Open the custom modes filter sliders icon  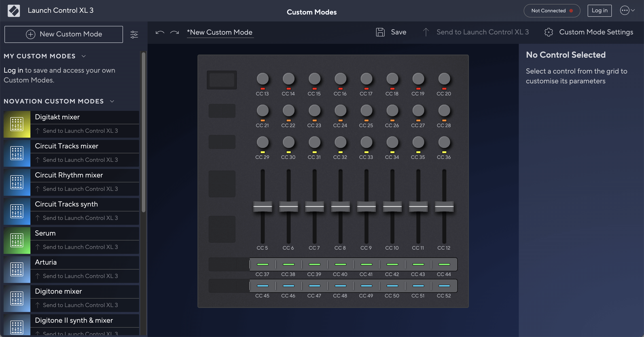134,34
